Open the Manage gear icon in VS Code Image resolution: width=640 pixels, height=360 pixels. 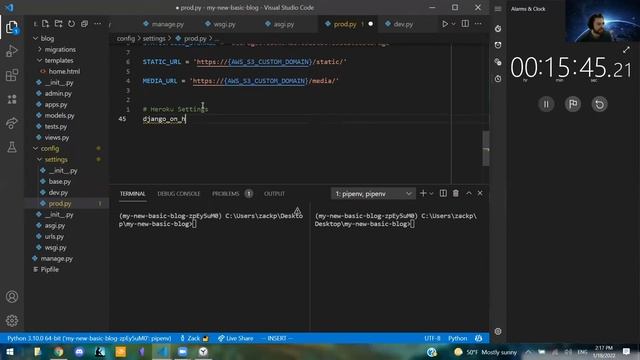tap(12, 320)
